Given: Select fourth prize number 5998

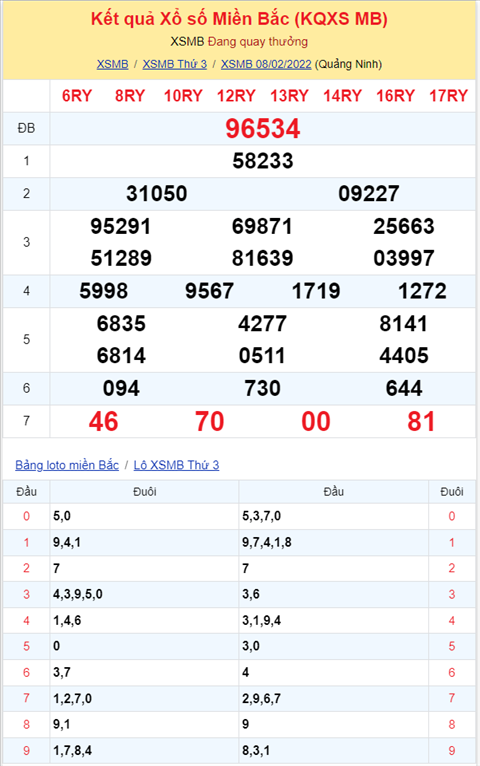Looking at the screenshot, I should coord(104,291).
